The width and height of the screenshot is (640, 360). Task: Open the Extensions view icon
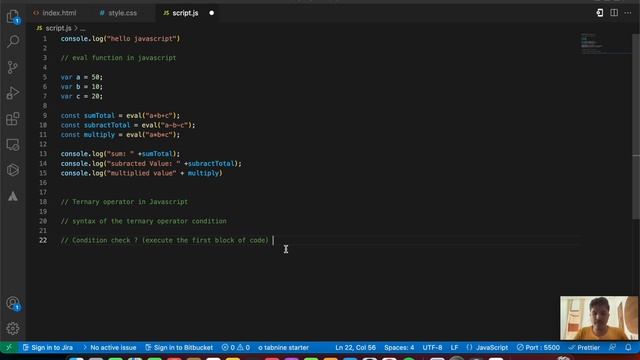click(x=13, y=119)
